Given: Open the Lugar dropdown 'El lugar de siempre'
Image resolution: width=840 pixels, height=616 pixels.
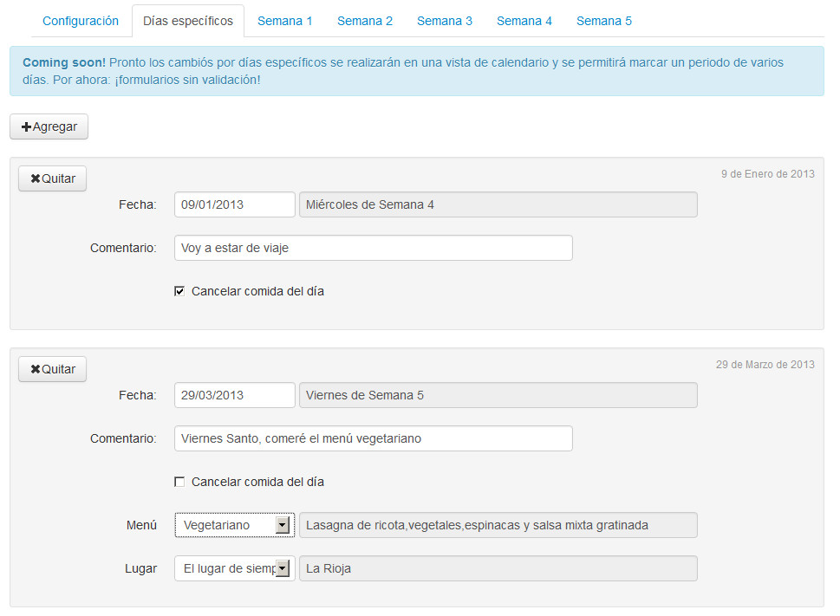Looking at the screenshot, I should [x=235, y=568].
